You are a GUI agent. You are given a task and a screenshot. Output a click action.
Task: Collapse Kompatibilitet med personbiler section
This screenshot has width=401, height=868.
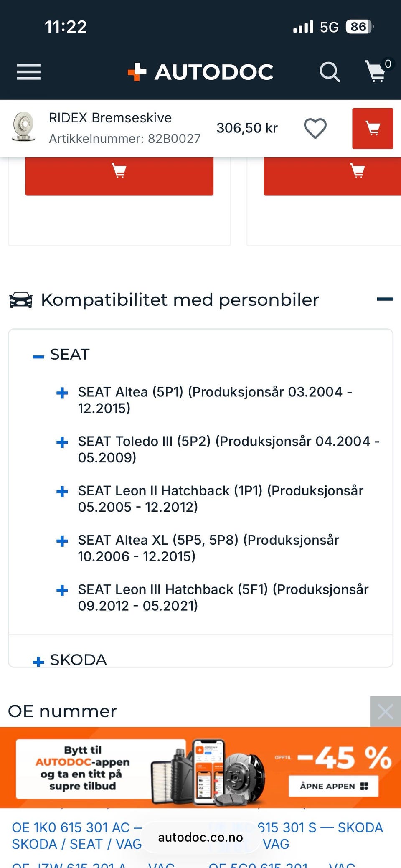(385, 299)
